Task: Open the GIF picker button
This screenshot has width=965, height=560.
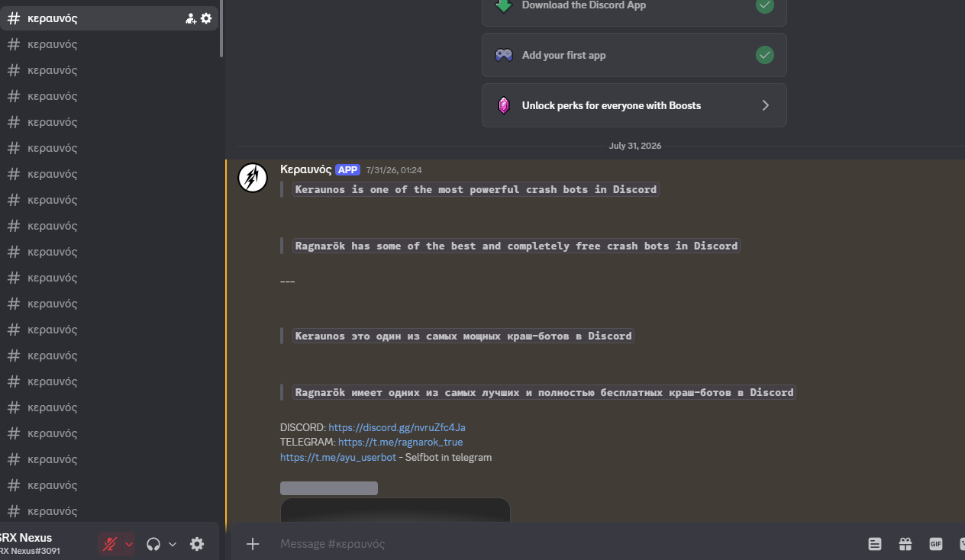Action: click(x=936, y=544)
